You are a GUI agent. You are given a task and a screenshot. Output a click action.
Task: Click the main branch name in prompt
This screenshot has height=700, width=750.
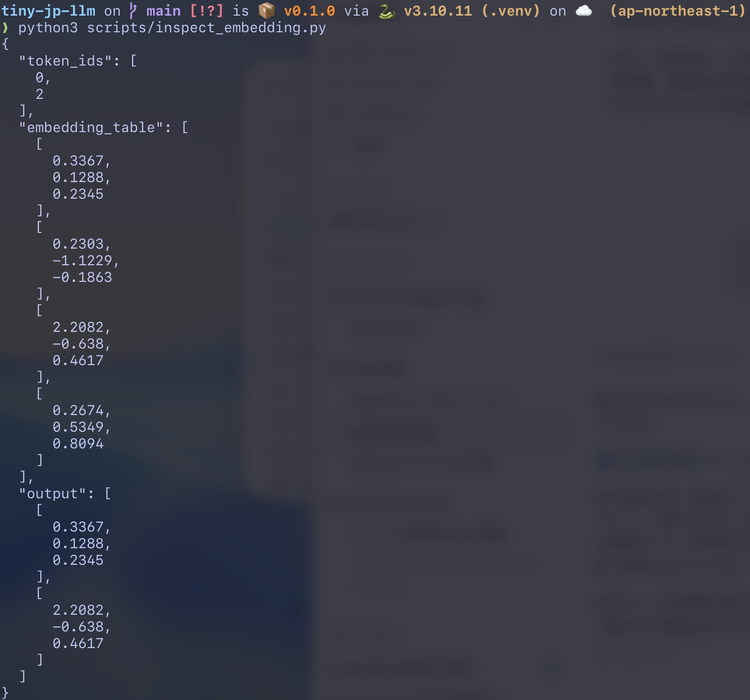(163, 11)
